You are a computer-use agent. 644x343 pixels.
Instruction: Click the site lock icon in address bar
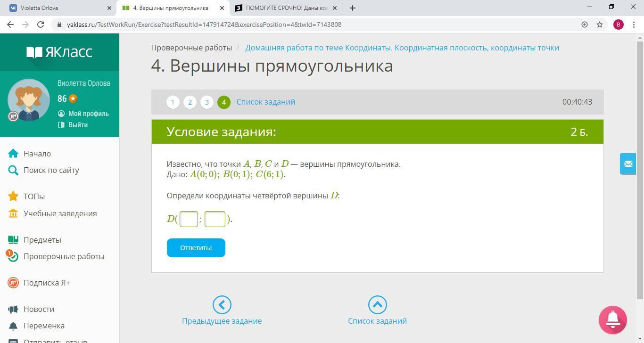pos(59,24)
